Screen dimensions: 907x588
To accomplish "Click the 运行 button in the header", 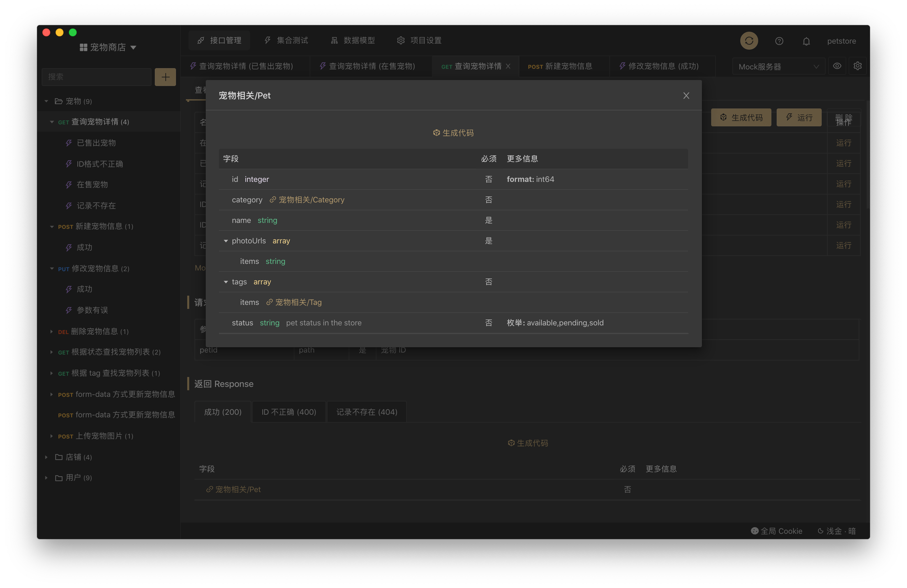I will 799,117.
